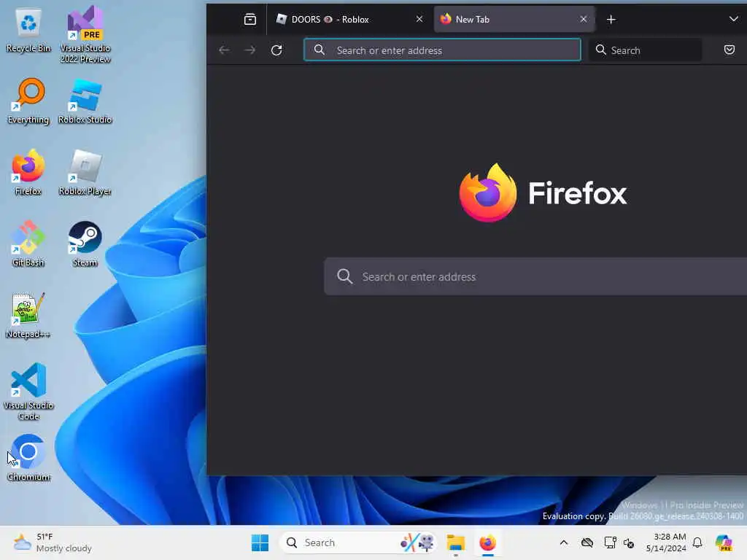Focus the toolbar Search box
This screenshot has height=560, width=747.
click(x=645, y=50)
